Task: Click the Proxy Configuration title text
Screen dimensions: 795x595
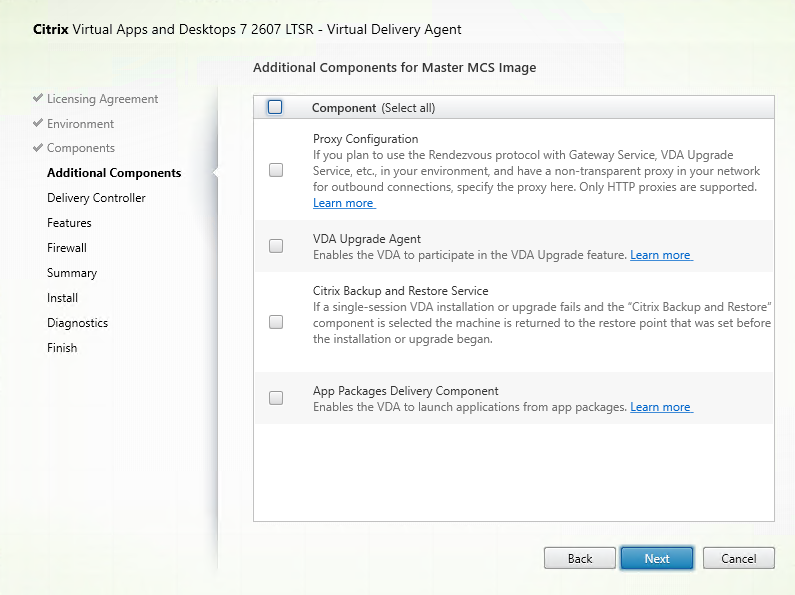Action: (x=366, y=139)
